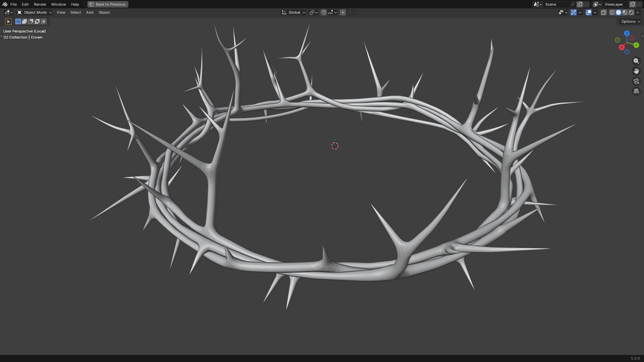Image resolution: width=644 pixels, height=362 pixels.
Task: Click the green Y axis gizmo handle
Action: 636,45
